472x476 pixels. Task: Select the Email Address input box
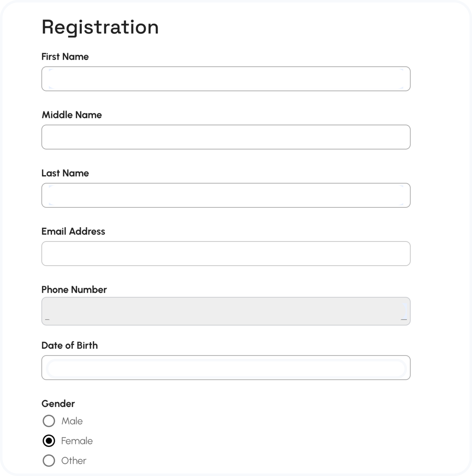click(x=226, y=253)
